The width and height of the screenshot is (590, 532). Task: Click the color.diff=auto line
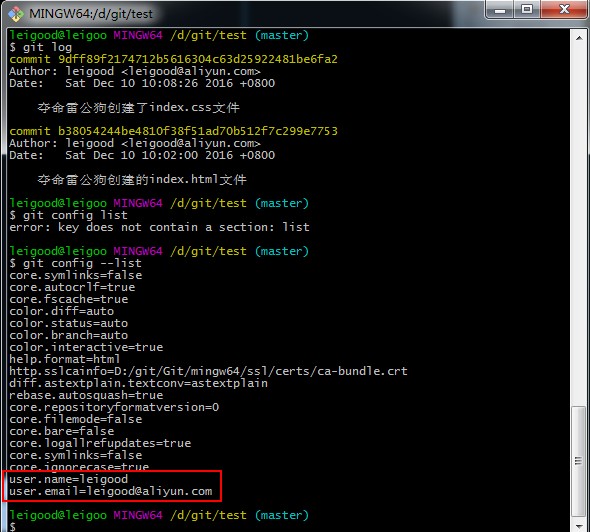pyautogui.click(x=61, y=311)
